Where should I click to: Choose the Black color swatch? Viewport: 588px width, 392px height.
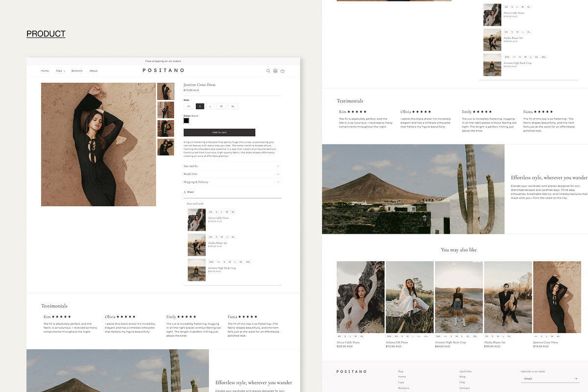pos(186,121)
